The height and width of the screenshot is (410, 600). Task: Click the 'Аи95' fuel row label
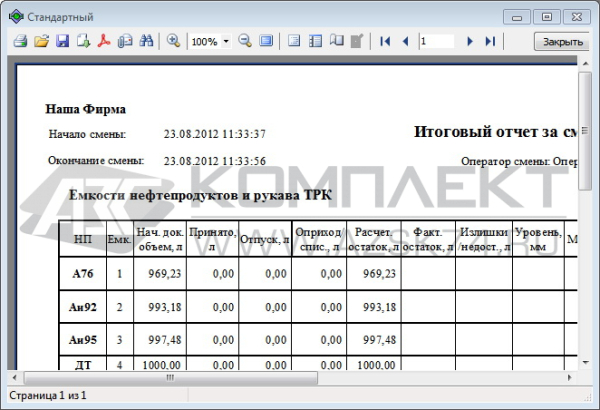pos(83,340)
